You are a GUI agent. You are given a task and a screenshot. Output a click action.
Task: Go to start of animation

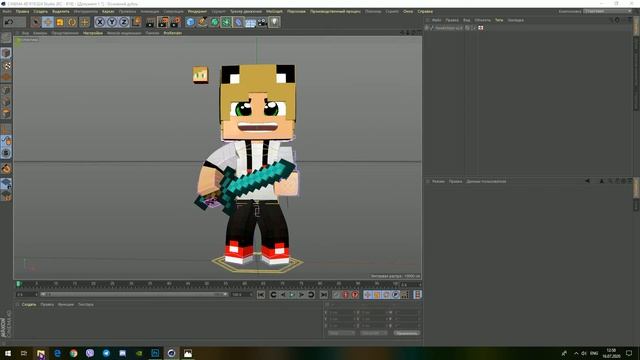[x=261, y=295]
